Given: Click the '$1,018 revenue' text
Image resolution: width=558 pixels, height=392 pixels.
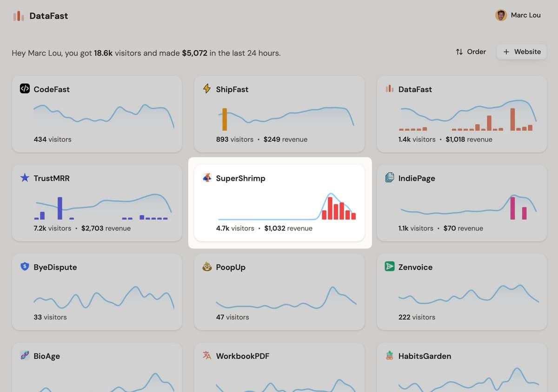Looking at the screenshot, I should tap(469, 139).
